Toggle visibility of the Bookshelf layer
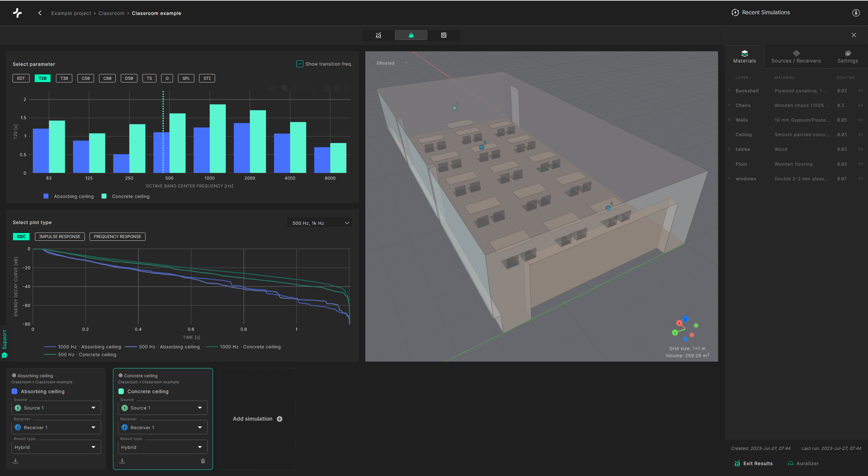This screenshot has height=476, width=868. point(860,91)
